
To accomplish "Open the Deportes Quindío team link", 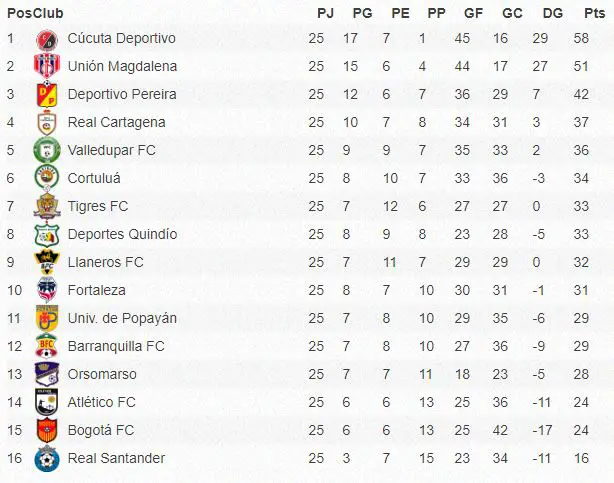I will (122, 234).
